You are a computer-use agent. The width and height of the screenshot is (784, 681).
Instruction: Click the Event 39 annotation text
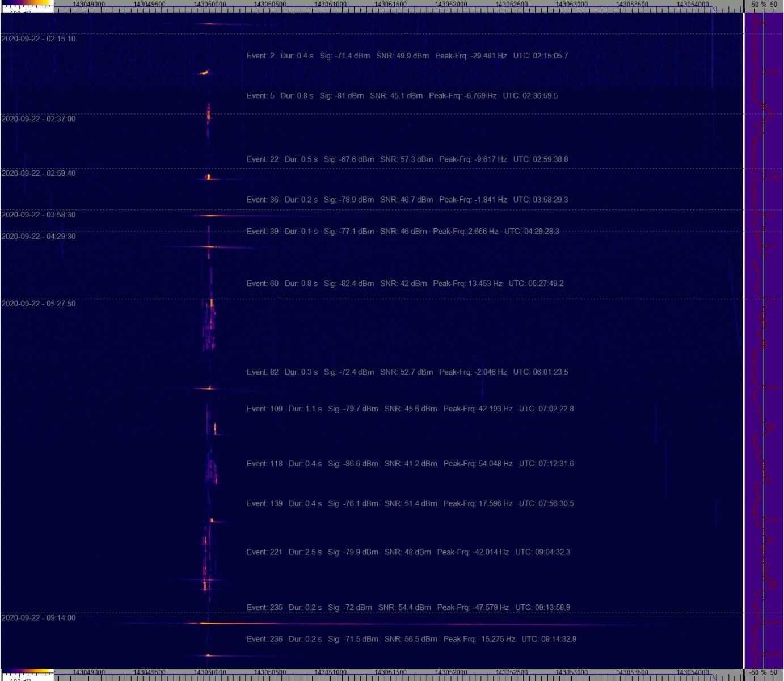[403, 231]
